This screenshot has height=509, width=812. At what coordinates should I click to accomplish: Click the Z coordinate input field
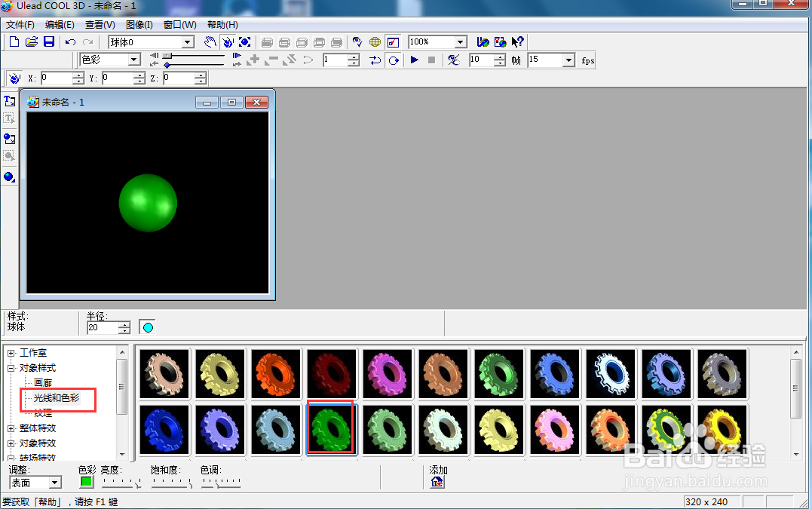pyautogui.click(x=179, y=78)
